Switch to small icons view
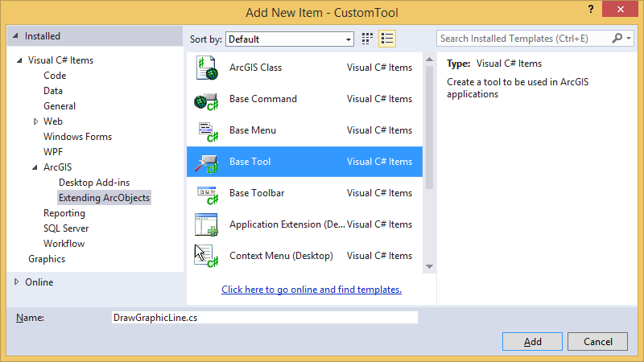 click(x=368, y=39)
